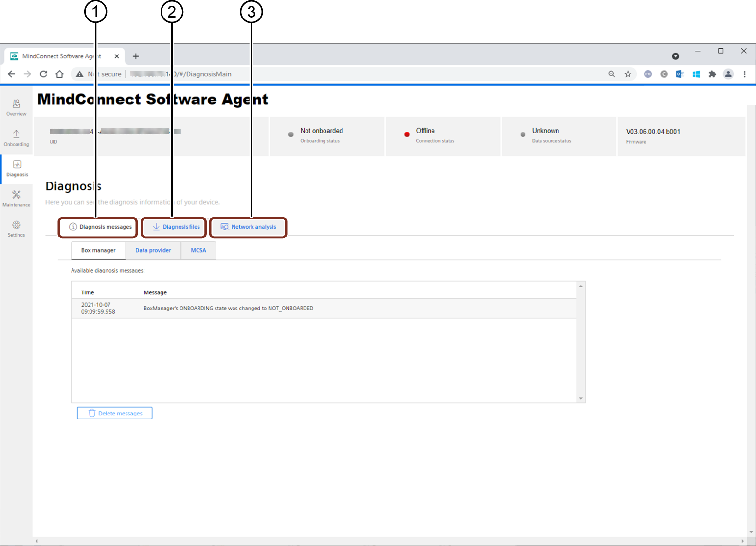The width and height of the screenshot is (756, 546).
Task: Click message list scroll down arrow
Action: click(581, 399)
